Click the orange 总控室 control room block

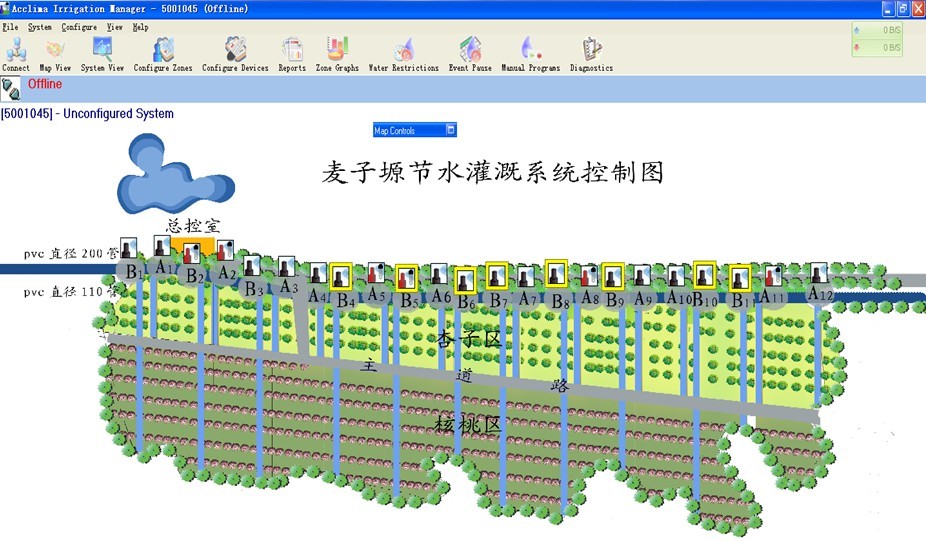192,246
